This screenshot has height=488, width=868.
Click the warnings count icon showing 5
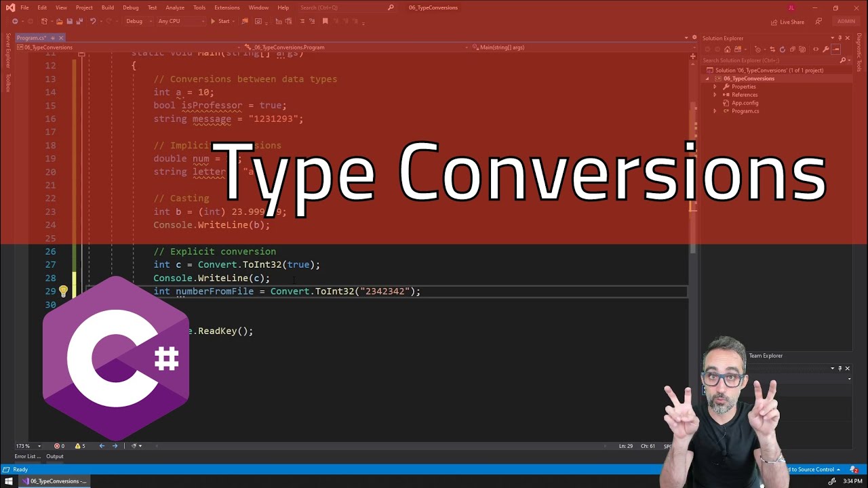tap(77, 446)
